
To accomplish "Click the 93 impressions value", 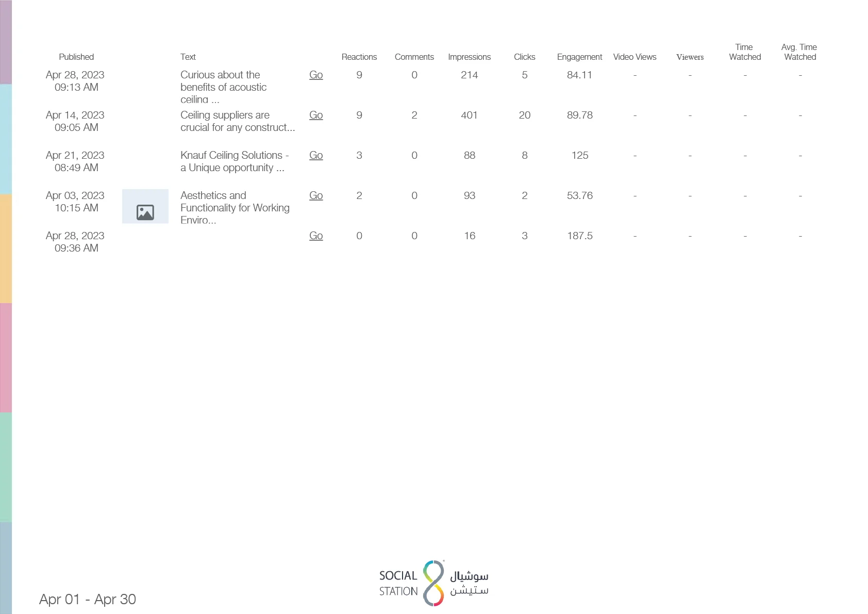I will (470, 195).
